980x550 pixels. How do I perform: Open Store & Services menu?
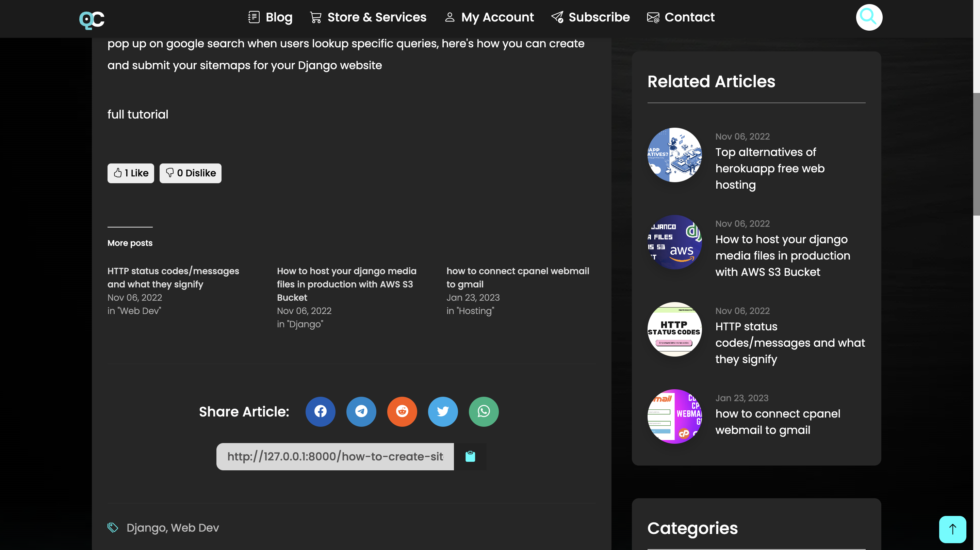pos(368,17)
